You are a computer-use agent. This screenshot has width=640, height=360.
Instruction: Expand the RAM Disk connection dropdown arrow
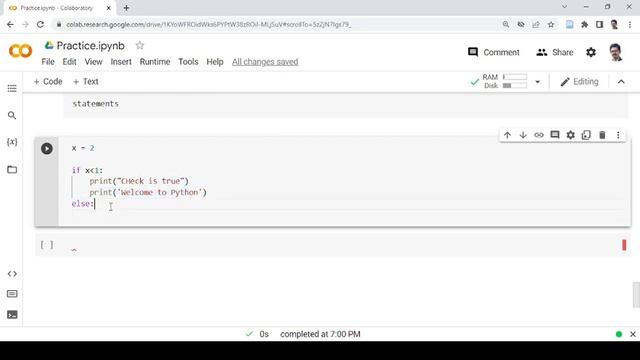538,82
